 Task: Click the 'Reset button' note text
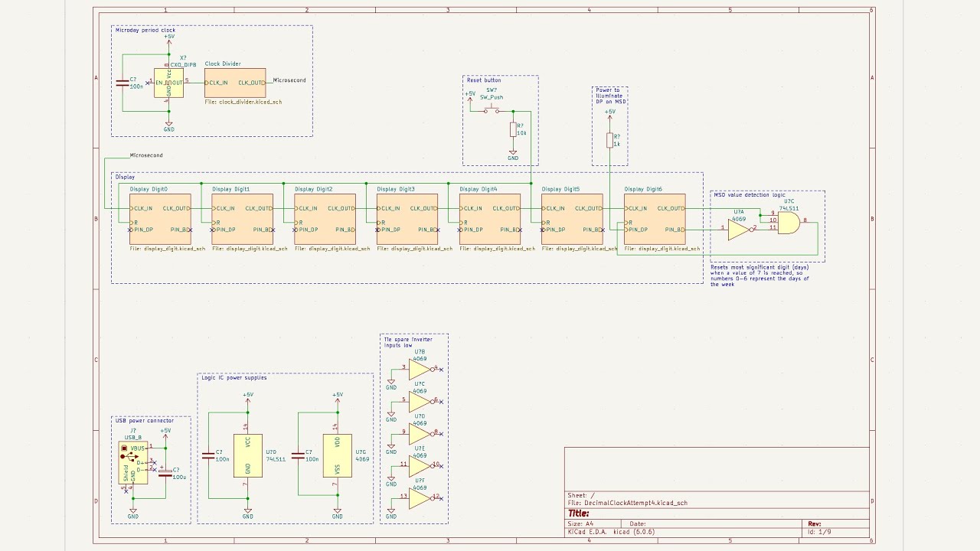[484, 80]
